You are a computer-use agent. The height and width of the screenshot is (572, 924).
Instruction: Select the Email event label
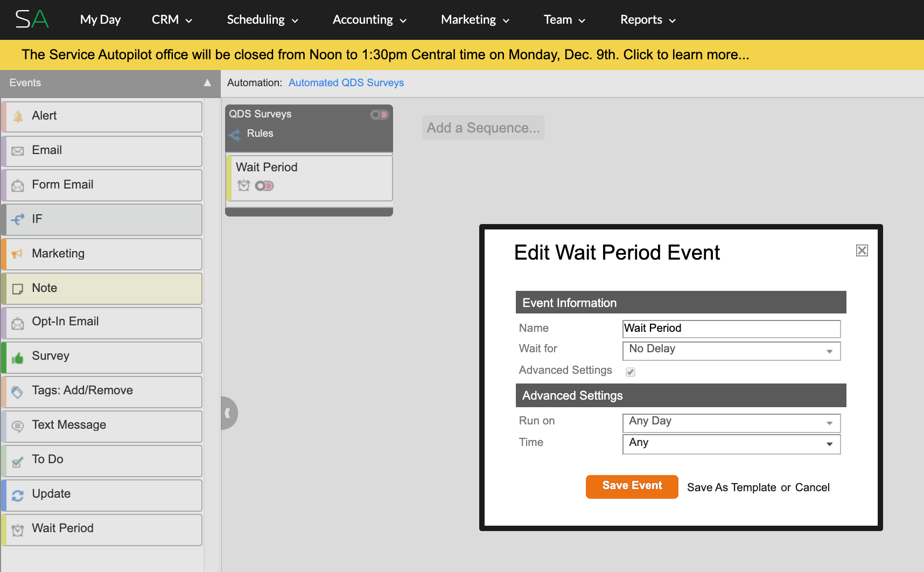click(x=47, y=150)
